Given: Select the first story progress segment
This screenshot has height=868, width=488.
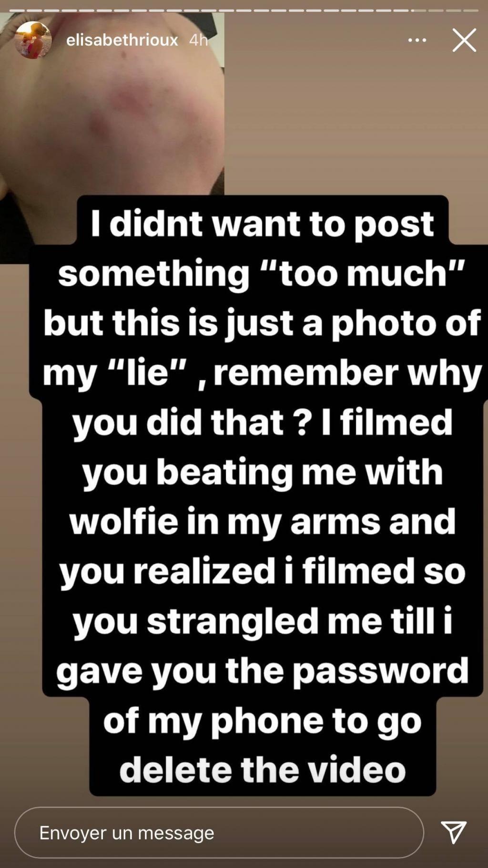Looking at the screenshot, I should pos(16,10).
